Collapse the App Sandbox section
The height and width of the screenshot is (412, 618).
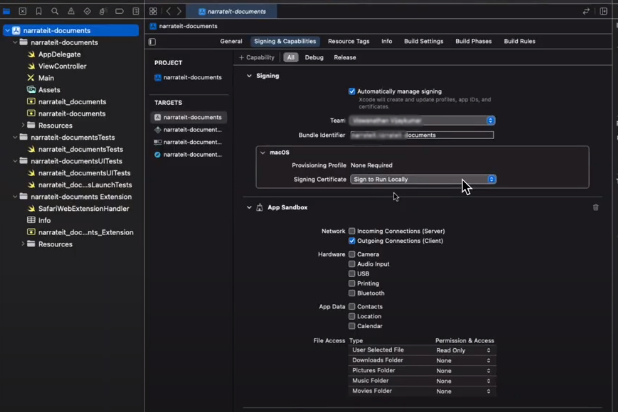pos(249,207)
